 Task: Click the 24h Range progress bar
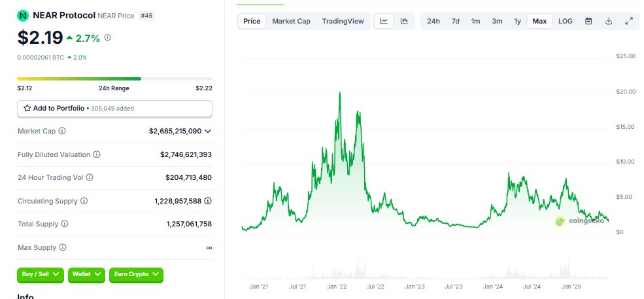pos(114,79)
